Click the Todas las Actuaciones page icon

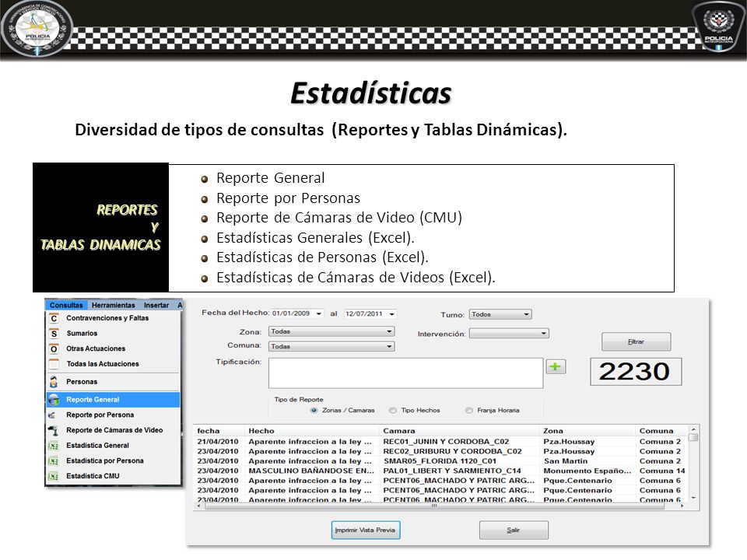54,364
